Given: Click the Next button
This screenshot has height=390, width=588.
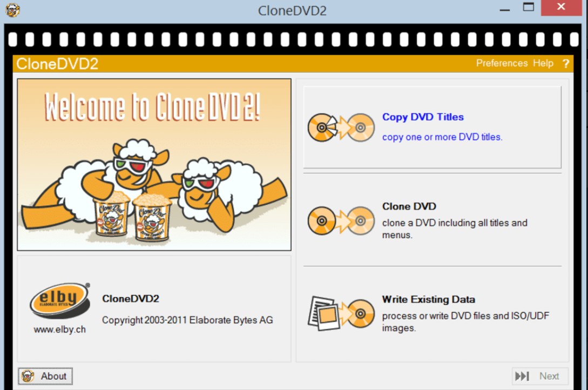Looking at the screenshot, I should (540, 376).
